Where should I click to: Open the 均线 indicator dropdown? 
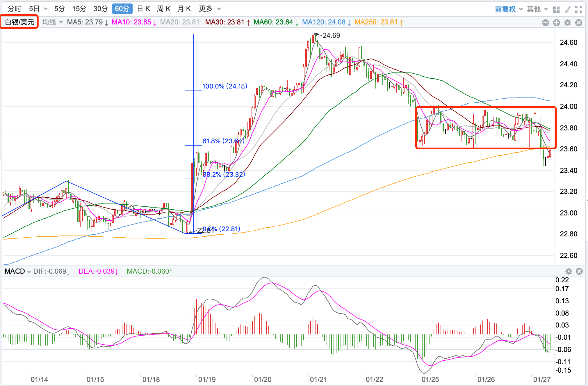click(x=52, y=22)
